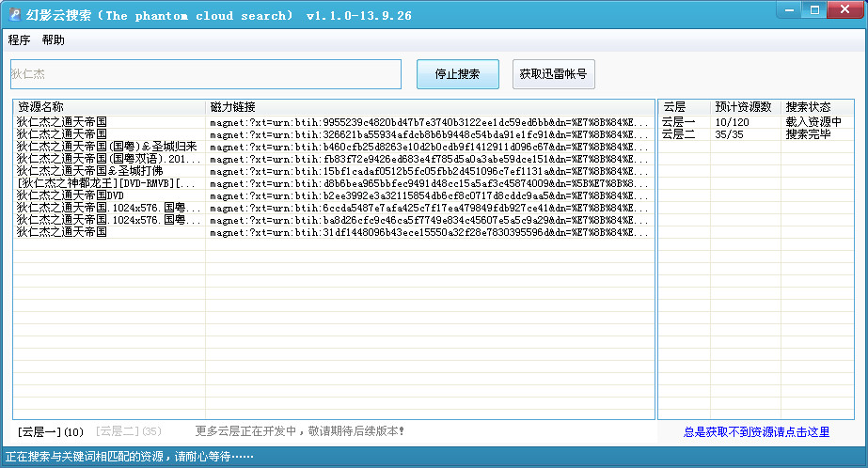Select the magnet link starting d8b6bea965bb
The height and width of the screenshot is (468, 868).
pos(429,183)
